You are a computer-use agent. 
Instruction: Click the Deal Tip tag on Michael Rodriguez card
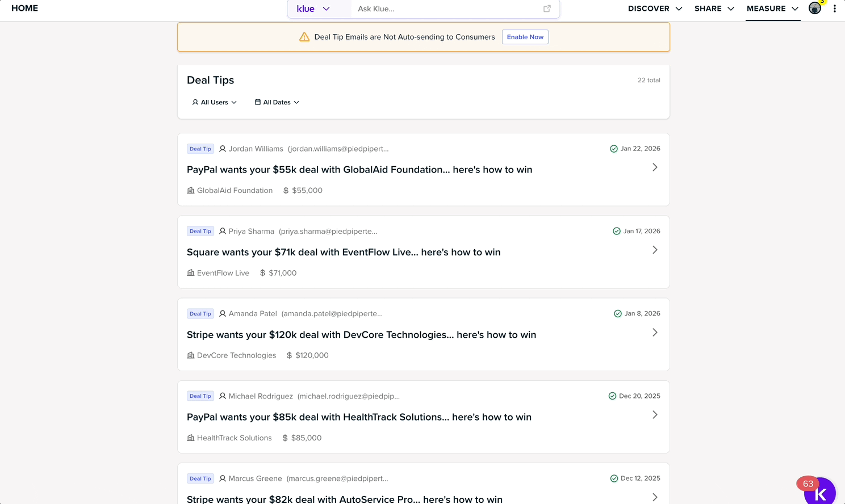(200, 396)
